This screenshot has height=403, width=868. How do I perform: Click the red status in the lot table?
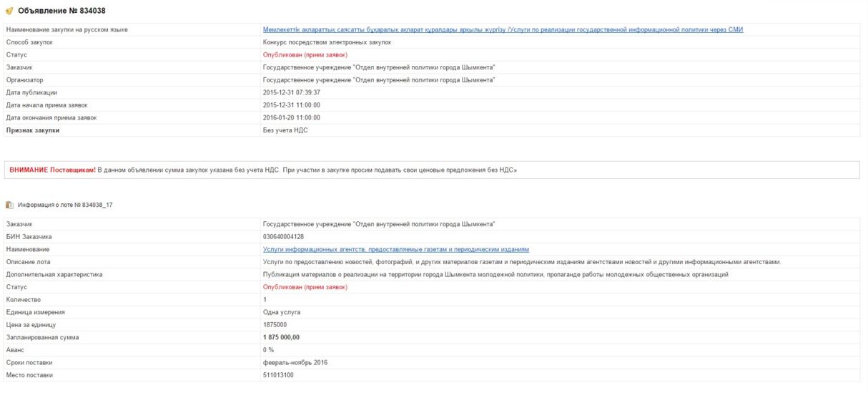pyautogui.click(x=305, y=287)
